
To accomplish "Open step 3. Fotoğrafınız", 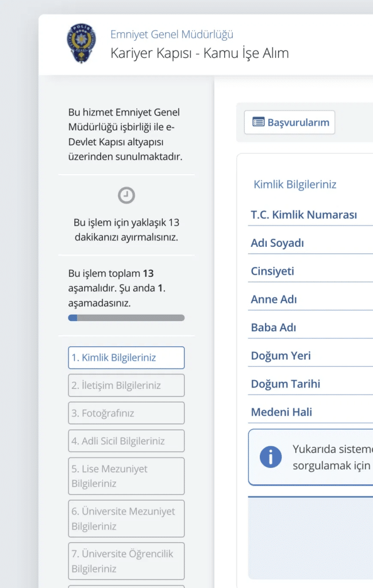I will 126,413.
